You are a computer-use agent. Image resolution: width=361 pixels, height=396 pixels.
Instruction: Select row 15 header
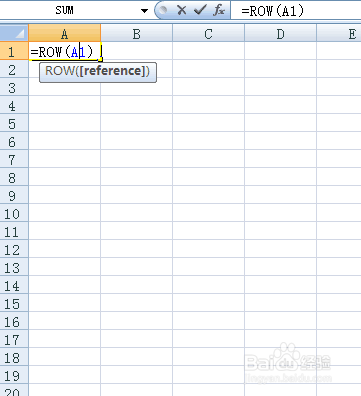14,303
